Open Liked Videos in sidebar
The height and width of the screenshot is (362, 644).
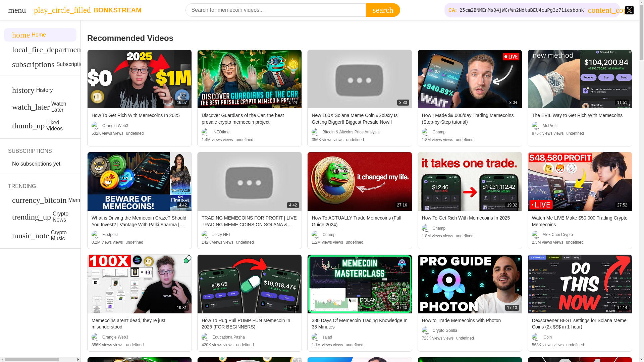tap(40, 126)
